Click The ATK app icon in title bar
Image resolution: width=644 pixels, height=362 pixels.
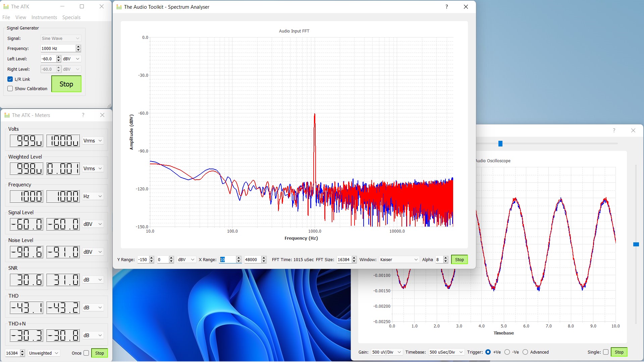(6, 6)
